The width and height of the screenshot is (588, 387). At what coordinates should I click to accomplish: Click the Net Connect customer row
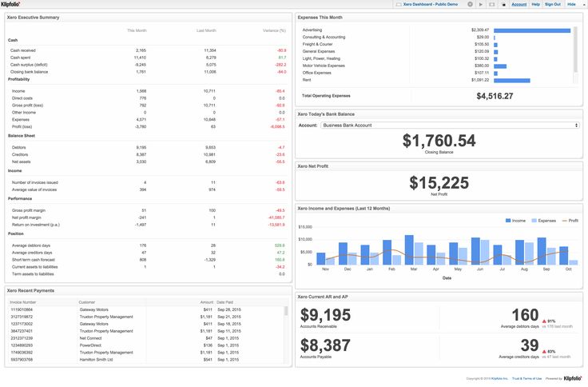pos(91,338)
